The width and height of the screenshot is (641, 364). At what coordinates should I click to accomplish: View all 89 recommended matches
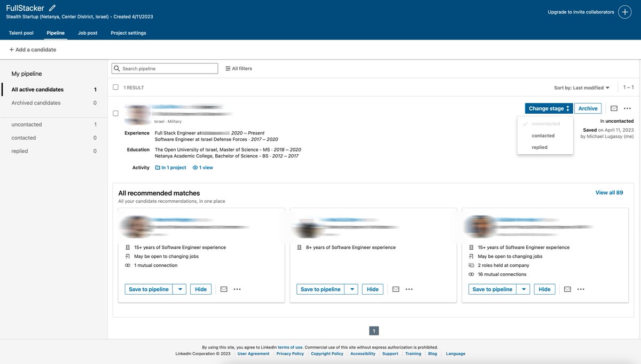pyautogui.click(x=609, y=193)
